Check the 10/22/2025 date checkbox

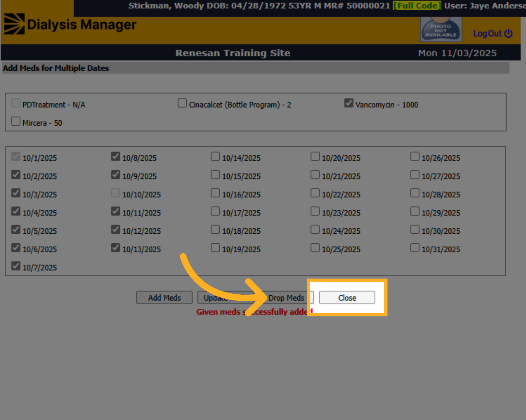tap(315, 193)
